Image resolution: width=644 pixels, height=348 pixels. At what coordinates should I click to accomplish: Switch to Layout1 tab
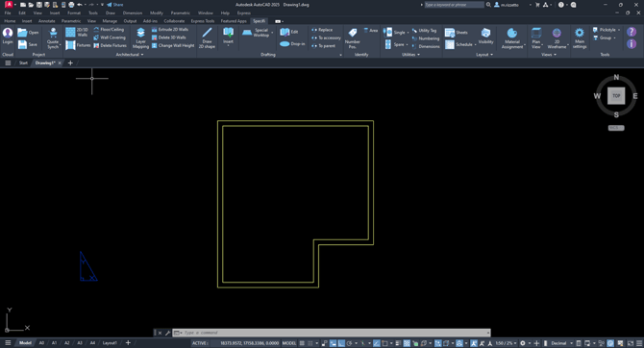tap(110, 342)
